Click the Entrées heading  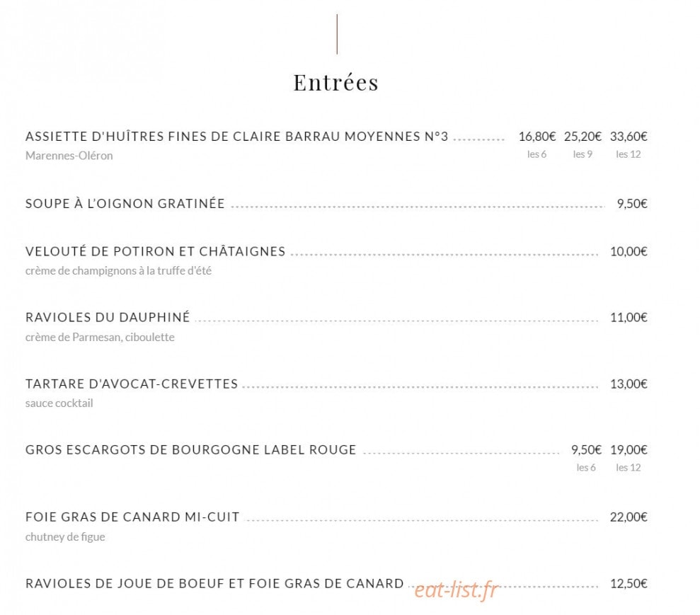pyautogui.click(x=335, y=83)
